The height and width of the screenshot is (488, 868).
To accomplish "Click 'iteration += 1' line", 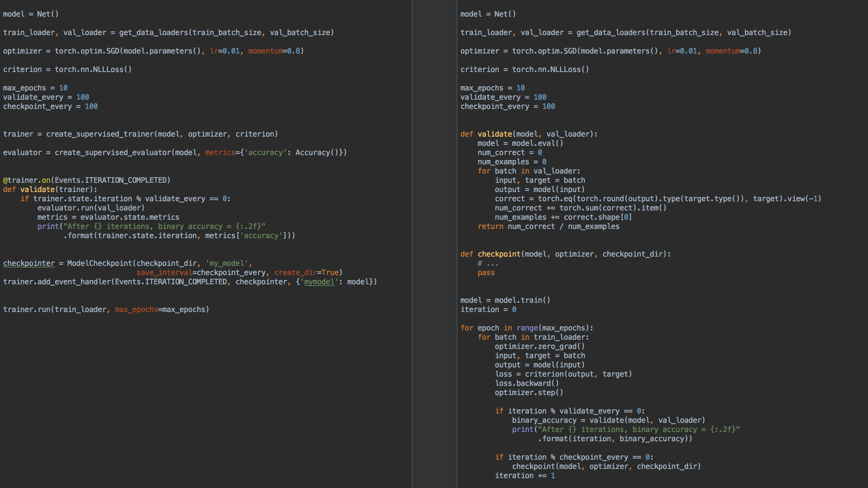I will pyautogui.click(x=525, y=475).
